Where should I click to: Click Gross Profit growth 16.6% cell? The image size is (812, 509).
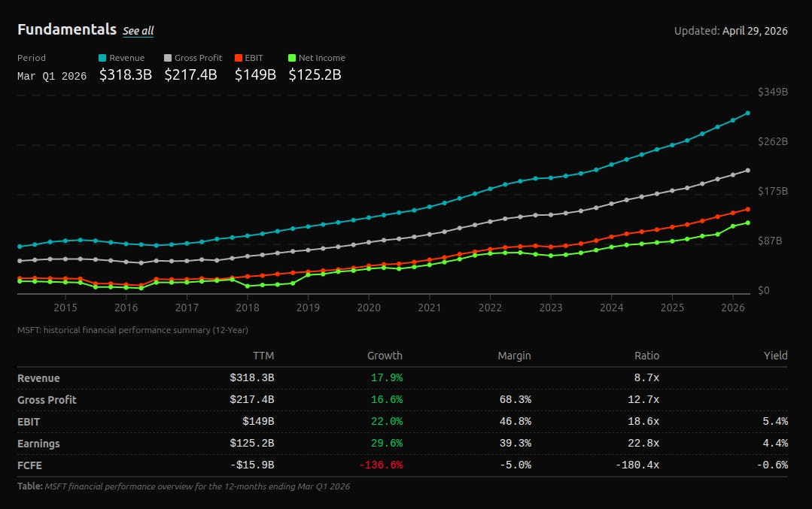[387, 400]
